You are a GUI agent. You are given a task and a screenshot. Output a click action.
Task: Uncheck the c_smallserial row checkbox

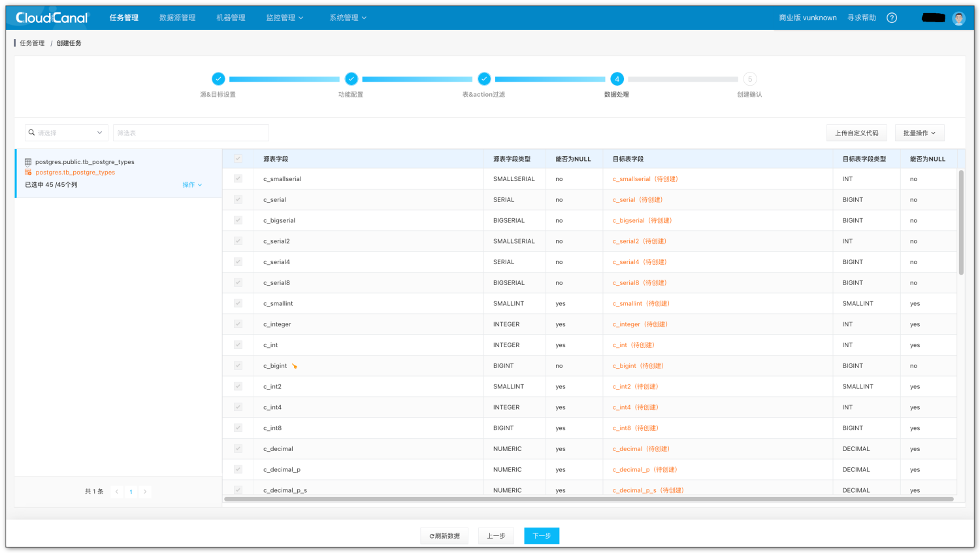237,178
